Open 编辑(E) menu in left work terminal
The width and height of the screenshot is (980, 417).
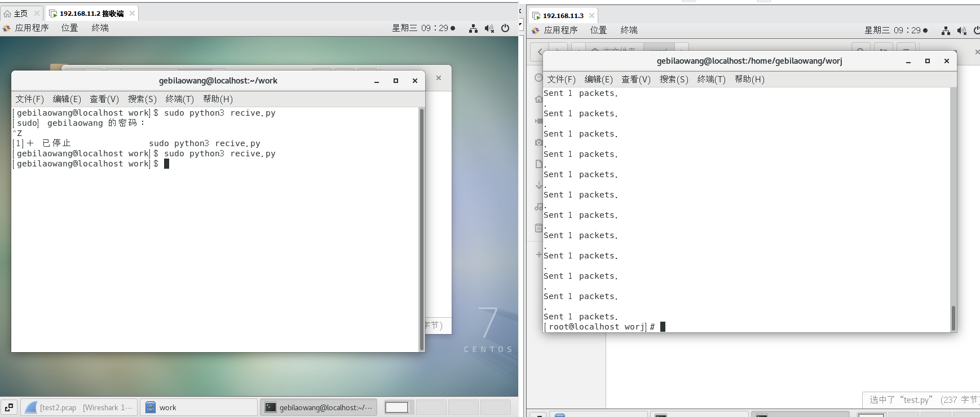[67, 99]
